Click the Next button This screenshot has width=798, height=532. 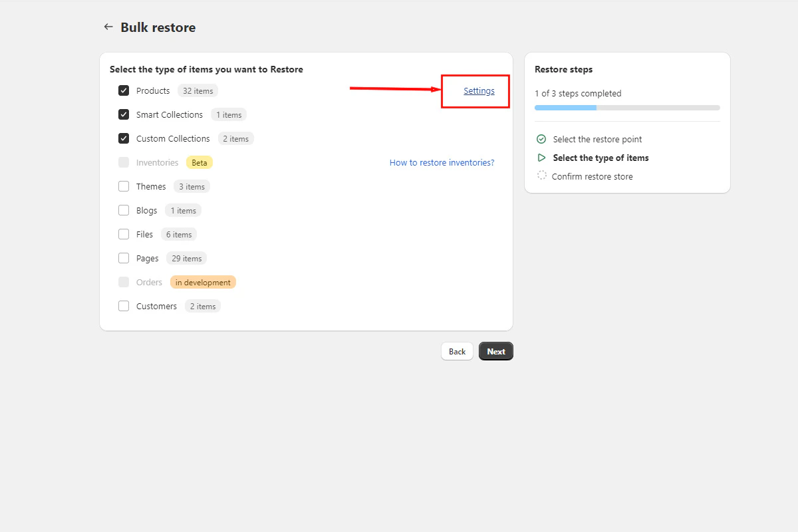tap(495, 350)
